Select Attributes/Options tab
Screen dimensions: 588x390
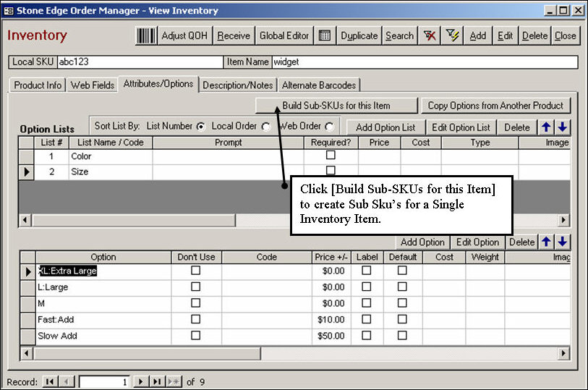[158, 84]
